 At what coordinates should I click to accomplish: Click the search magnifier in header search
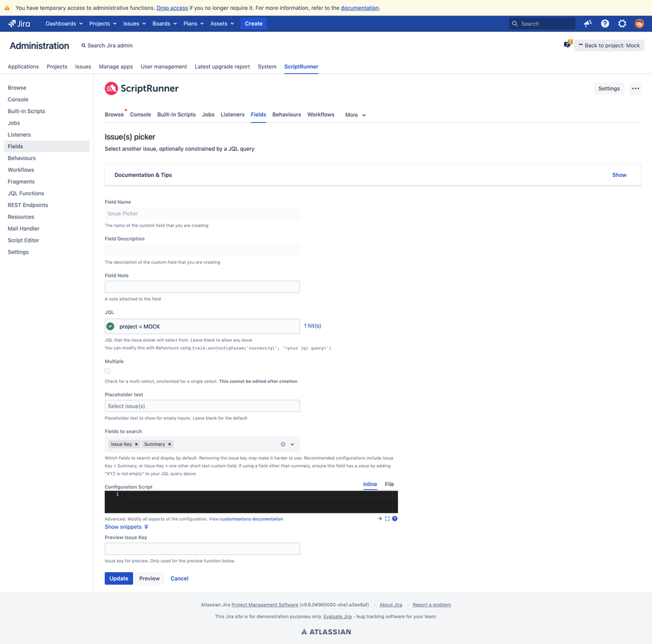514,24
